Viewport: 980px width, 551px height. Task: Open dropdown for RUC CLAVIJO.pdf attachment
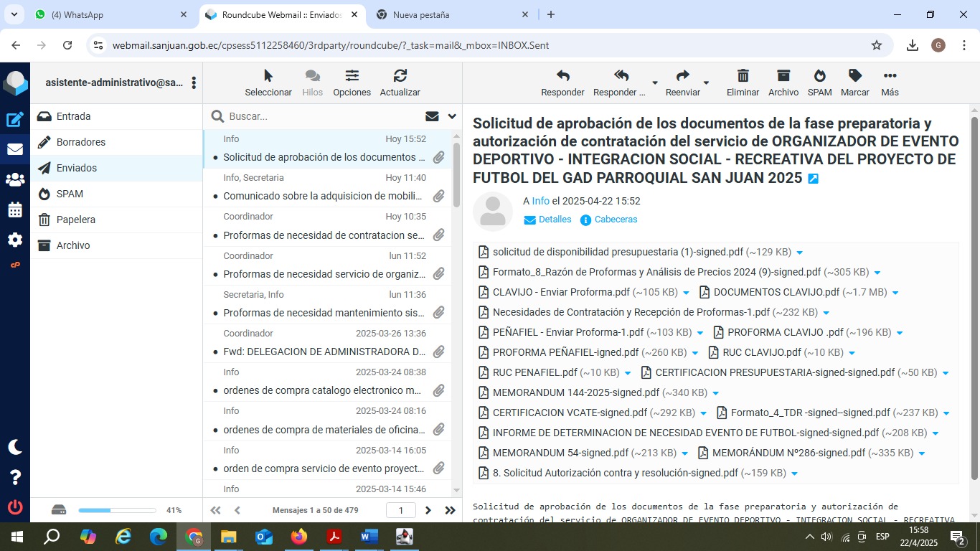(x=852, y=353)
